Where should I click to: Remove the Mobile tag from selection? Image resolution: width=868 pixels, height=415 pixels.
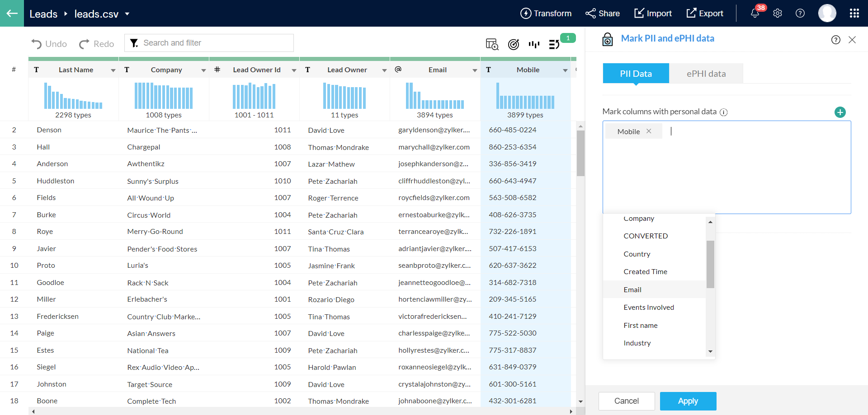(649, 131)
